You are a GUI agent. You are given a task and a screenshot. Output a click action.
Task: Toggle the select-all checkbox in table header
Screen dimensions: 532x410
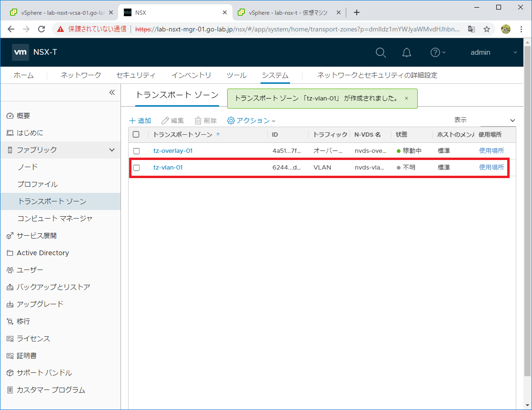click(136, 135)
